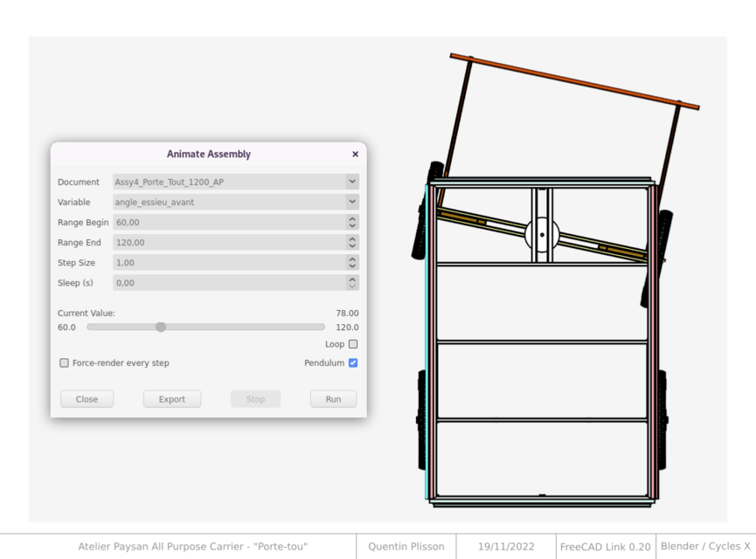Screen dimensions: 756x559
Task: Click the Range Begin value field showing 60,00
Action: pos(218,222)
